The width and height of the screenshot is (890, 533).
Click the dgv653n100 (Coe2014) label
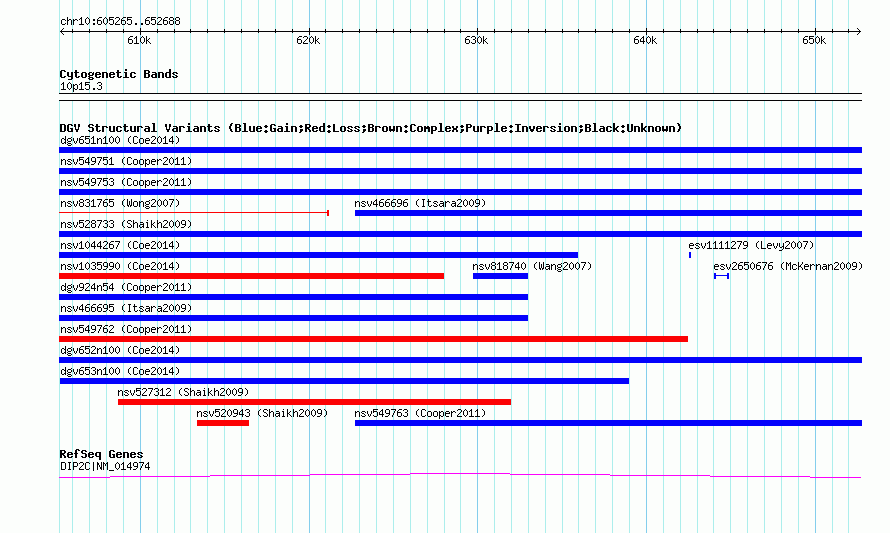120,371
